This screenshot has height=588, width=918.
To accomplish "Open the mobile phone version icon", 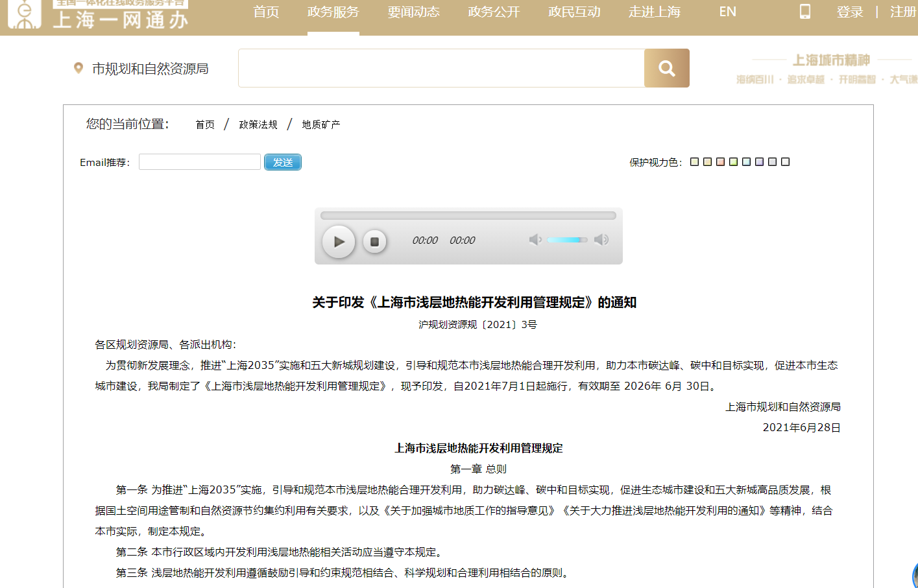I will click(x=805, y=11).
